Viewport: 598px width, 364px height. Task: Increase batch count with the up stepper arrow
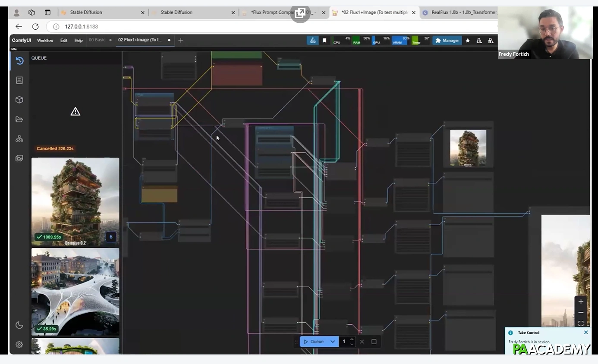(351, 339)
